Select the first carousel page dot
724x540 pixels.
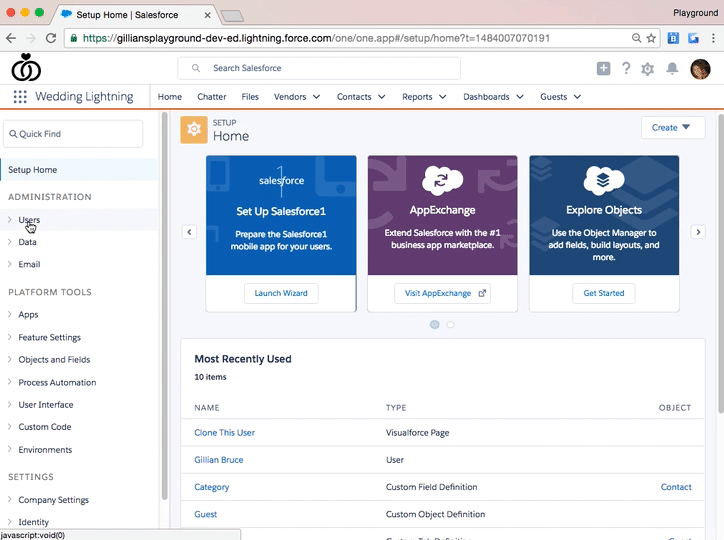(434, 324)
